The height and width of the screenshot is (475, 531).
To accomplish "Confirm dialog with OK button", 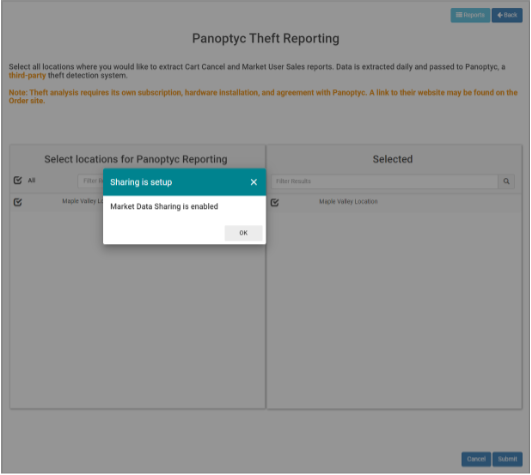I will pyautogui.click(x=243, y=233).
